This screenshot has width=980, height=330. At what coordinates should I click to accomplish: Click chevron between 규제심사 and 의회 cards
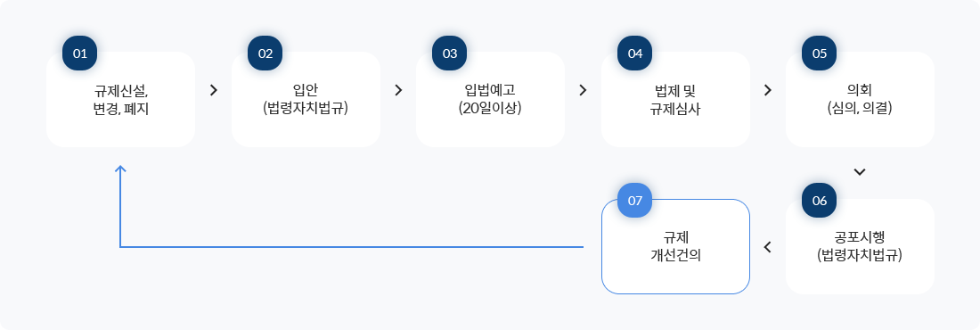[x=767, y=90]
